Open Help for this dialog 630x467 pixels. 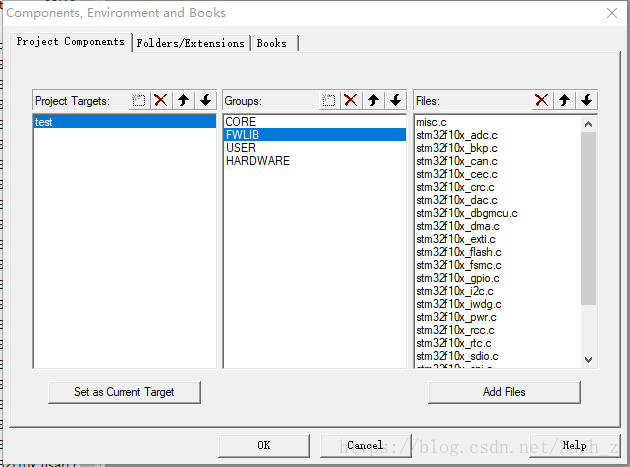pos(575,445)
